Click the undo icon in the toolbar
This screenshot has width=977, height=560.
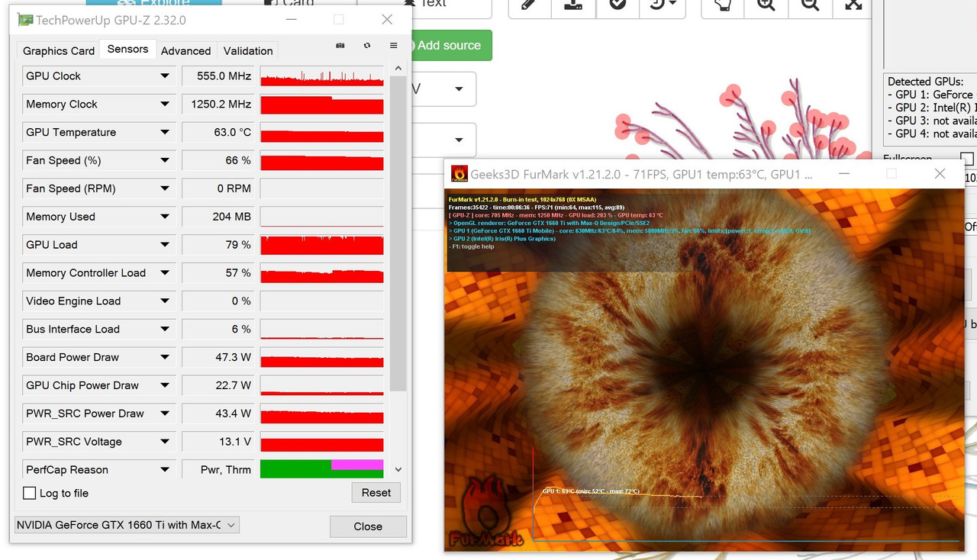click(x=658, y=4)
